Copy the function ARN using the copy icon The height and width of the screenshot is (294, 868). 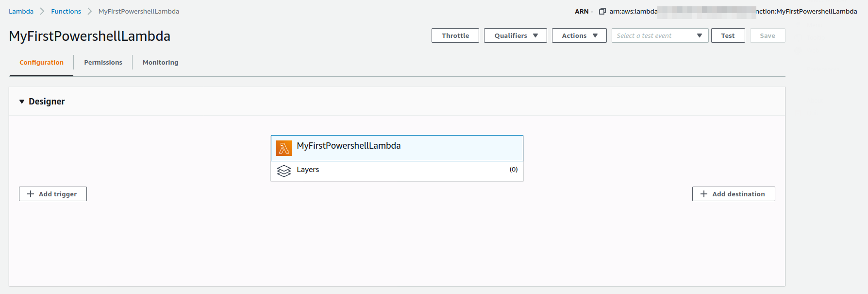click(602, 11)
